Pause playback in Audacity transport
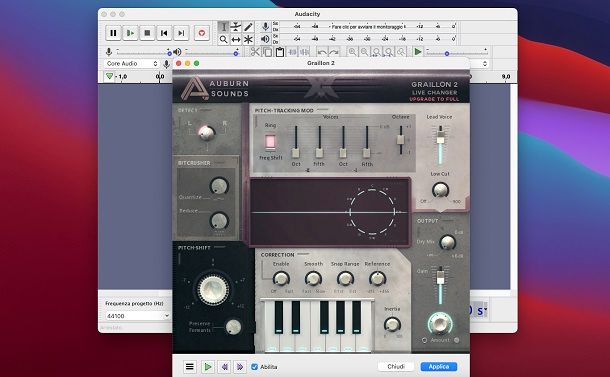 [x=113, y=33]
